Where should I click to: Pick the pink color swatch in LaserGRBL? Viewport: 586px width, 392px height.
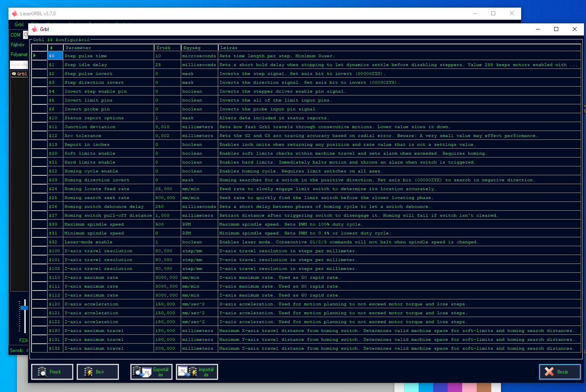point(469,387)
